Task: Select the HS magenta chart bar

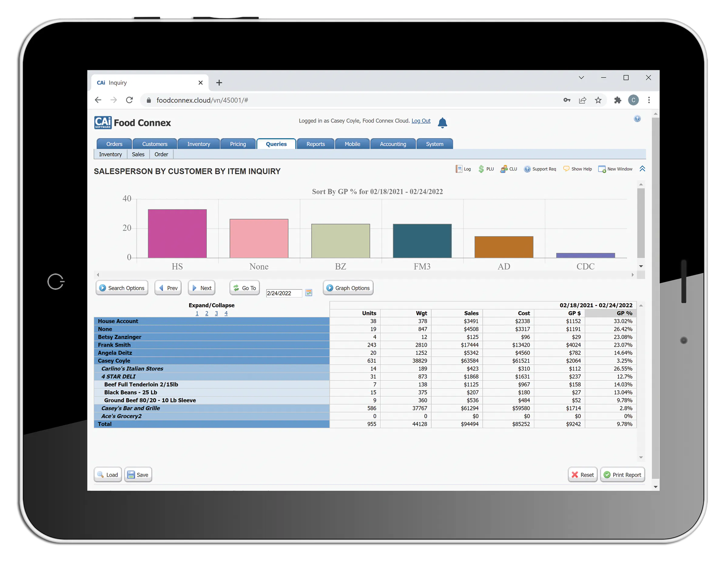Action: (177, 233)
